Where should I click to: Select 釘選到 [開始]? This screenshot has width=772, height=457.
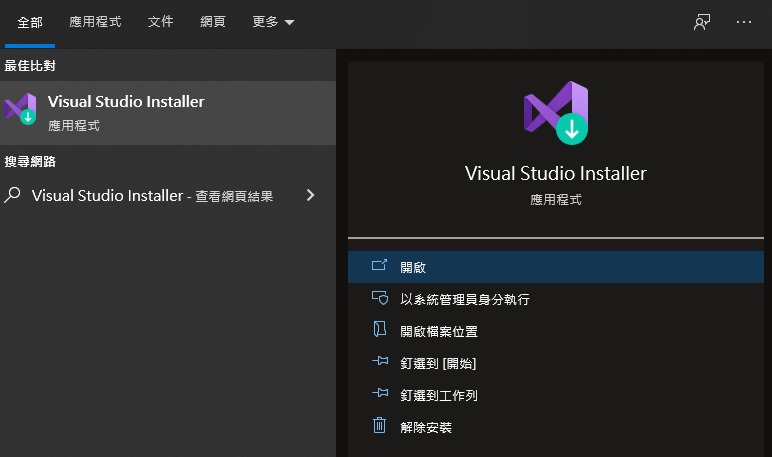[x=556, y=363]
